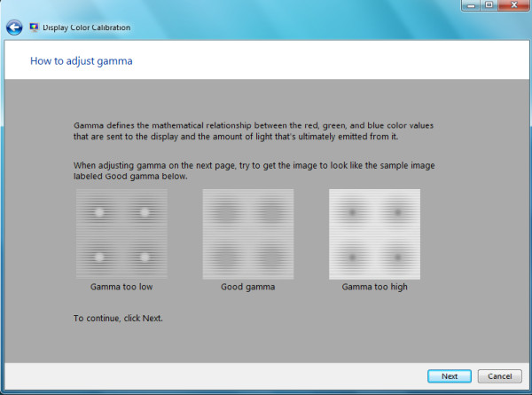Screen dimensions: 532x395
Task: Cancel the color calibration wizard
Action: [x=499, y=376]
